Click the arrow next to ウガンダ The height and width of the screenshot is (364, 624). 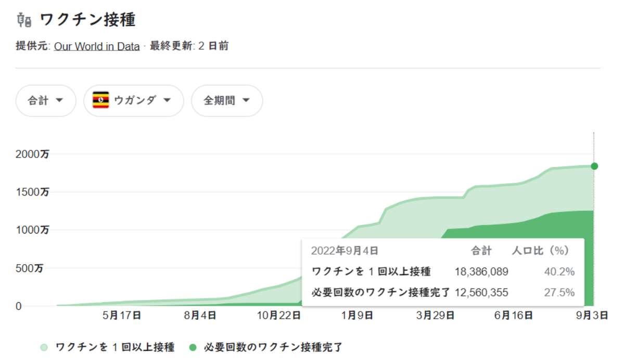167,100
